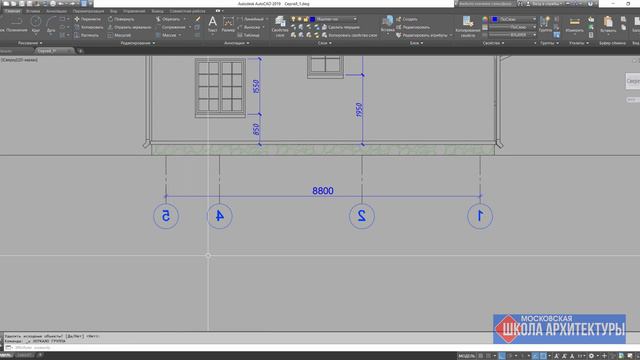Screen dimensions: 640x360
Task: Toggle the layer on/off lightbulb icon
Action: point(293,19)
